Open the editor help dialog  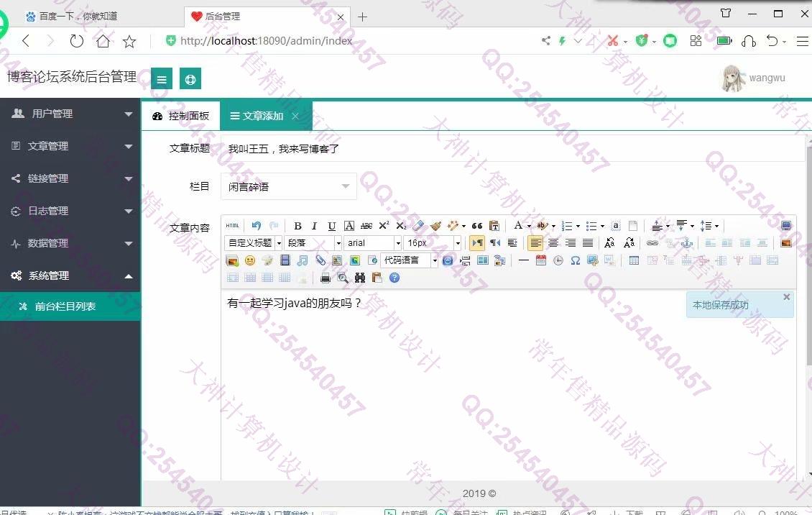point(395,278)
